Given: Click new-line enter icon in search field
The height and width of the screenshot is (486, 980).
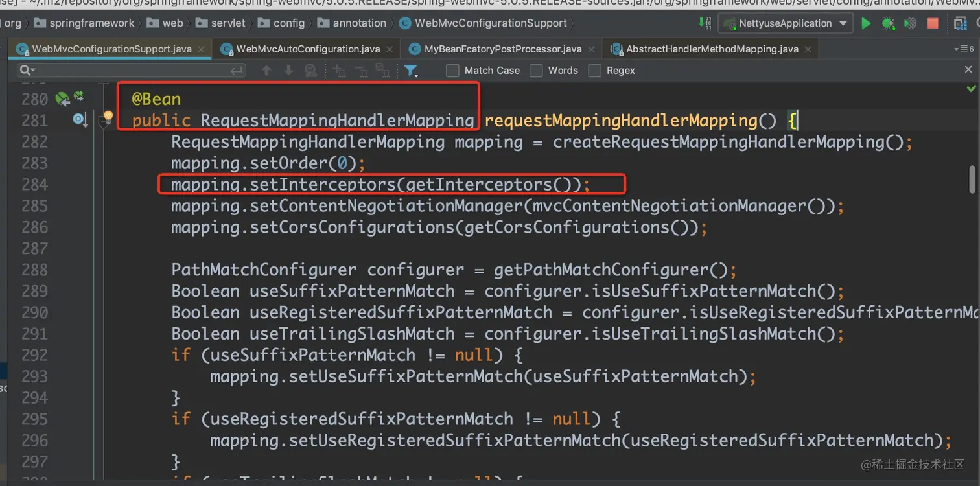Looking at the screenshot, I should point(237,71).
